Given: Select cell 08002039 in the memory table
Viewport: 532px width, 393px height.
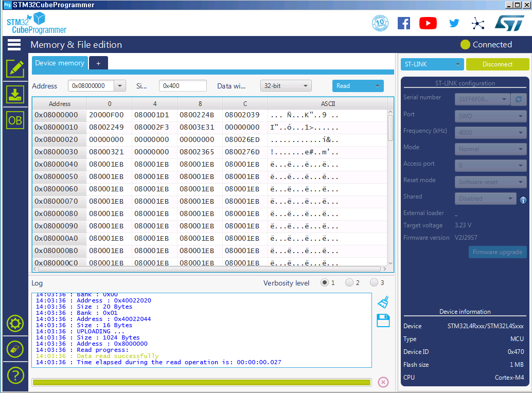Looking at the screenshot, I should [245, 115].
